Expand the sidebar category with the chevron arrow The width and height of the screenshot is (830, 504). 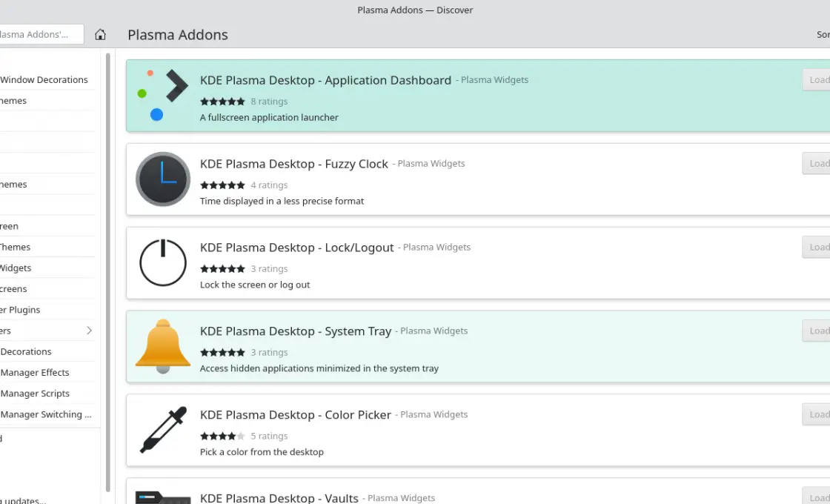89,331
